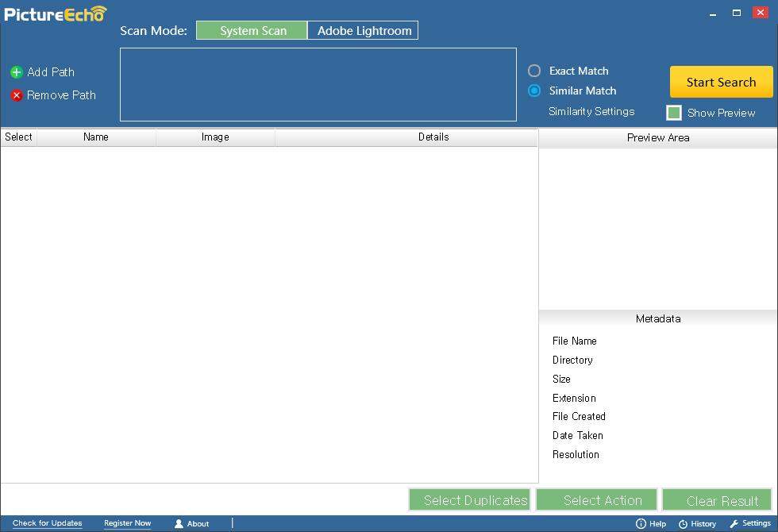Screen dimensions: 778x532
Task: Click the Register Now link
Action: pyautogui.click(x=127, y=523)
